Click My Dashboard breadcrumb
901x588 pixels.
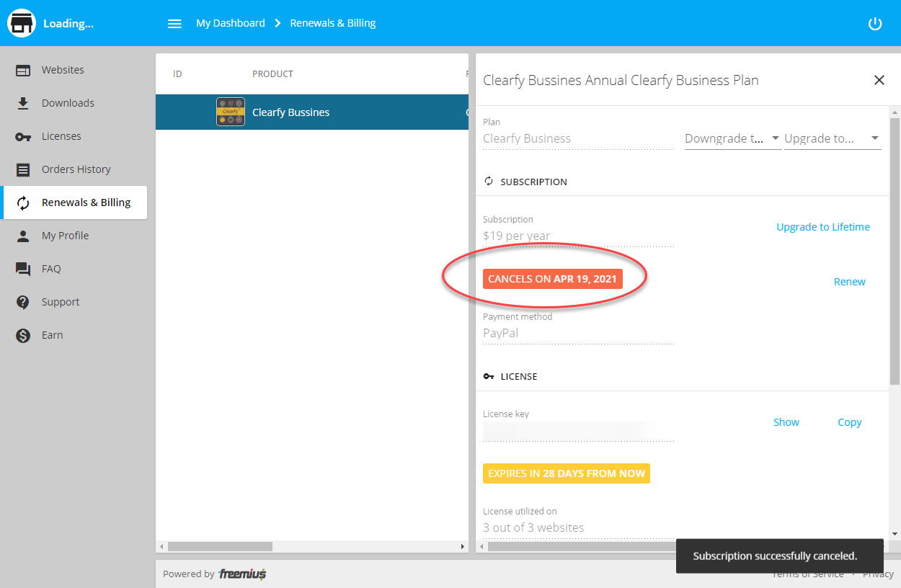[231, 23]
